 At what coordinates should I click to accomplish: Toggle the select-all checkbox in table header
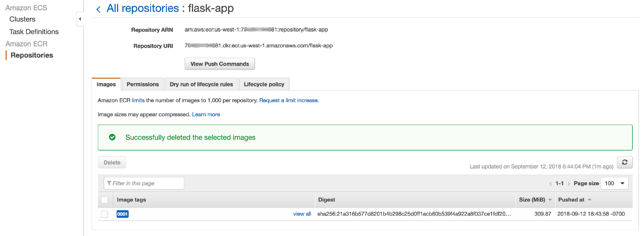click(x=105, y=200)
